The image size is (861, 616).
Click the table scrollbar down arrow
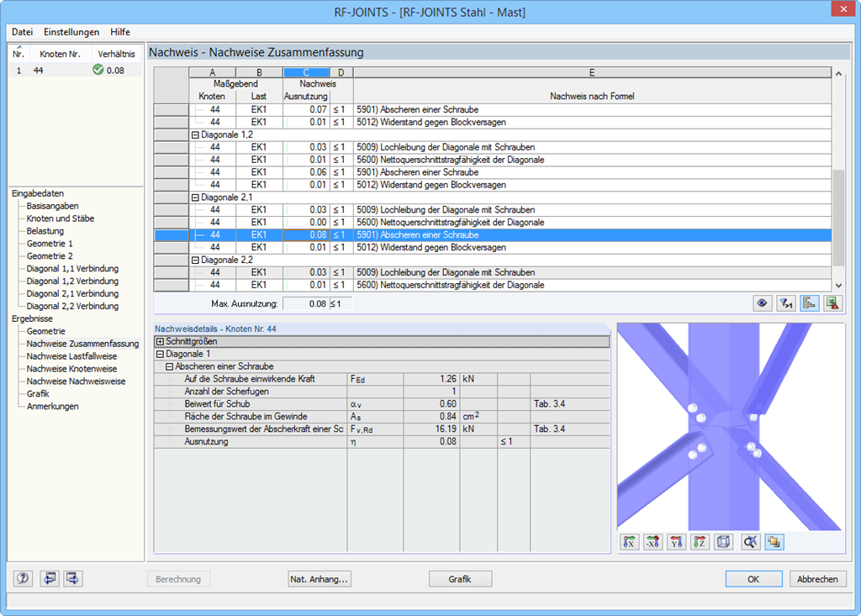pyautogui.click(x=838, y=285)
